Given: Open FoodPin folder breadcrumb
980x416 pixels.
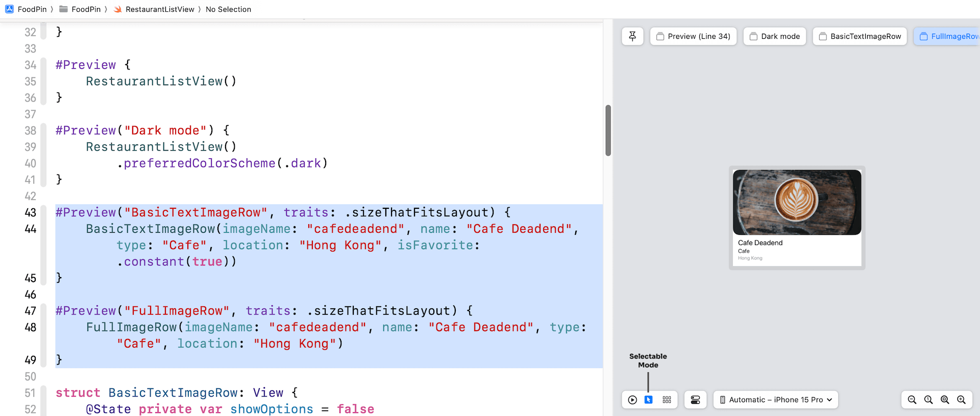Looking at the screenshot, I should [81, 9].
